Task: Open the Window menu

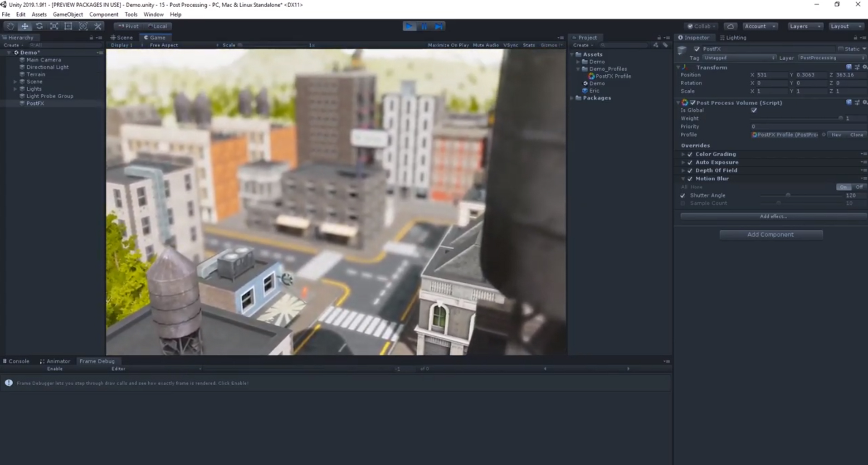Action: click(154, 15)
